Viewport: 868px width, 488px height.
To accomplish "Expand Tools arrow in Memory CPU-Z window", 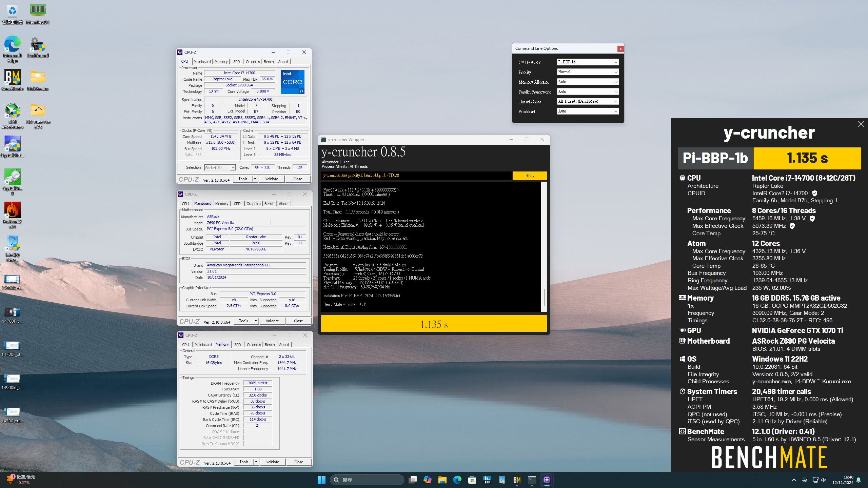I will [x=256, y=462].
